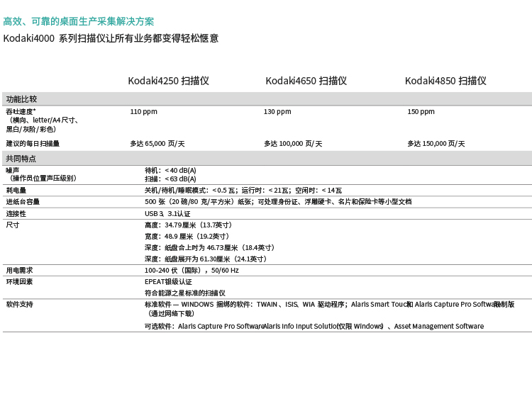Click the subtitle 'Kodak i4000 系列扫描仪让所有业务都变得轻松惬意'
Viewport: 532px width, 401px height.
pos(111,38)
